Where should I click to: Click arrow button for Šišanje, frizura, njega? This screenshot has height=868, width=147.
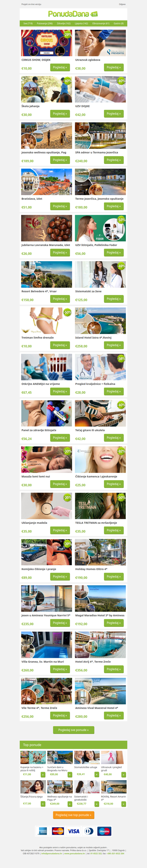[x=43, y=804]
